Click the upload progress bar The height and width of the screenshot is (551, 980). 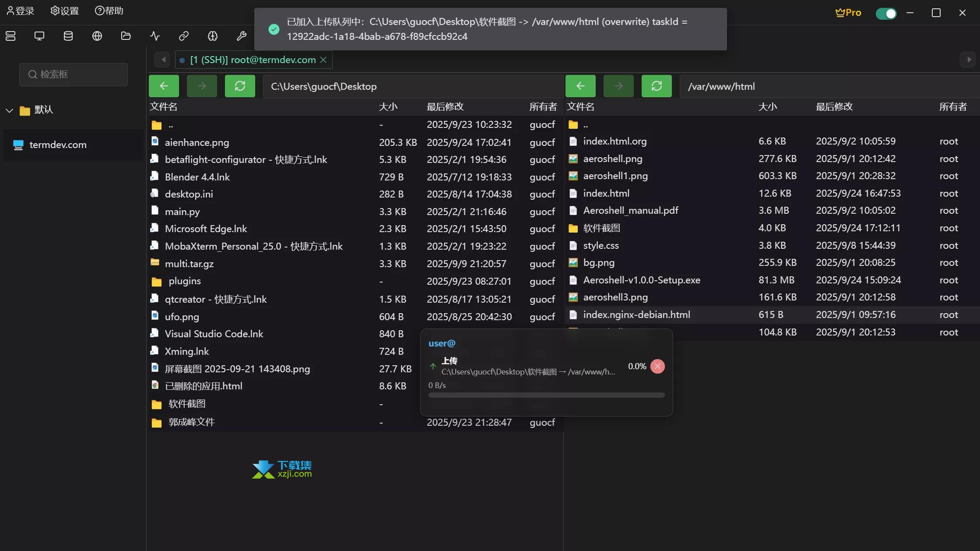point(546,395)
